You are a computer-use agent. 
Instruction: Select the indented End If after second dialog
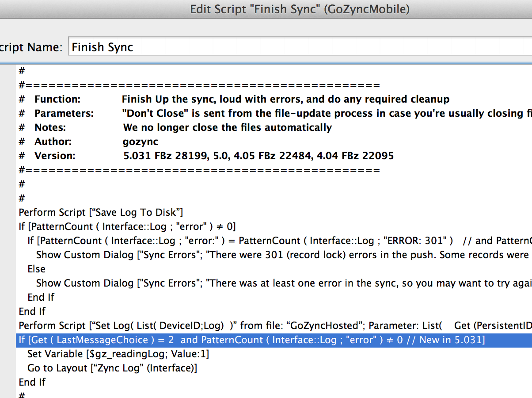coord(41,297)
